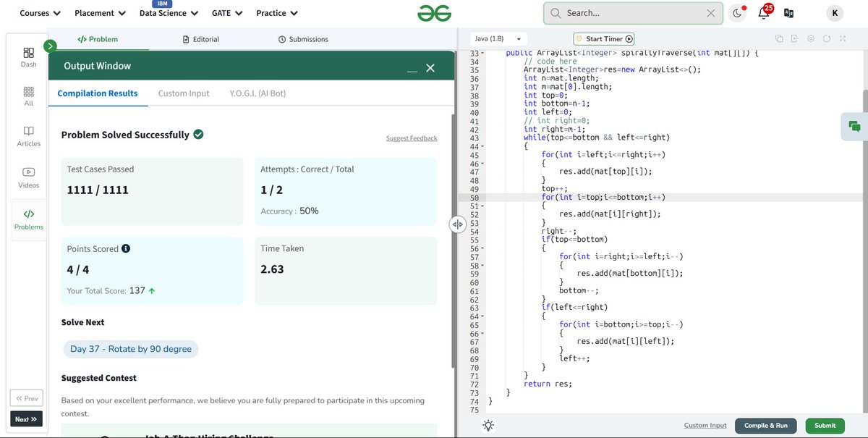Click the Start Timer button
868x438 pixels.
coord(604,39)
